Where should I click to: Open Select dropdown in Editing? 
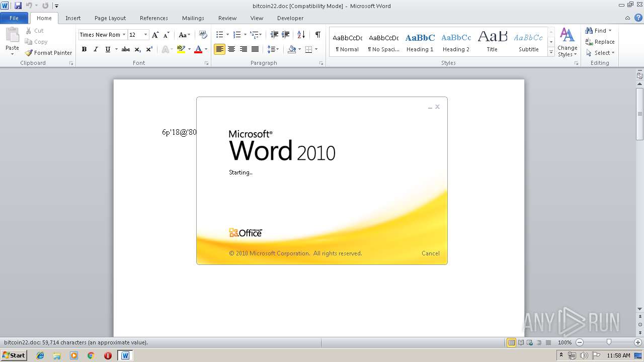(x=600, y=53)
